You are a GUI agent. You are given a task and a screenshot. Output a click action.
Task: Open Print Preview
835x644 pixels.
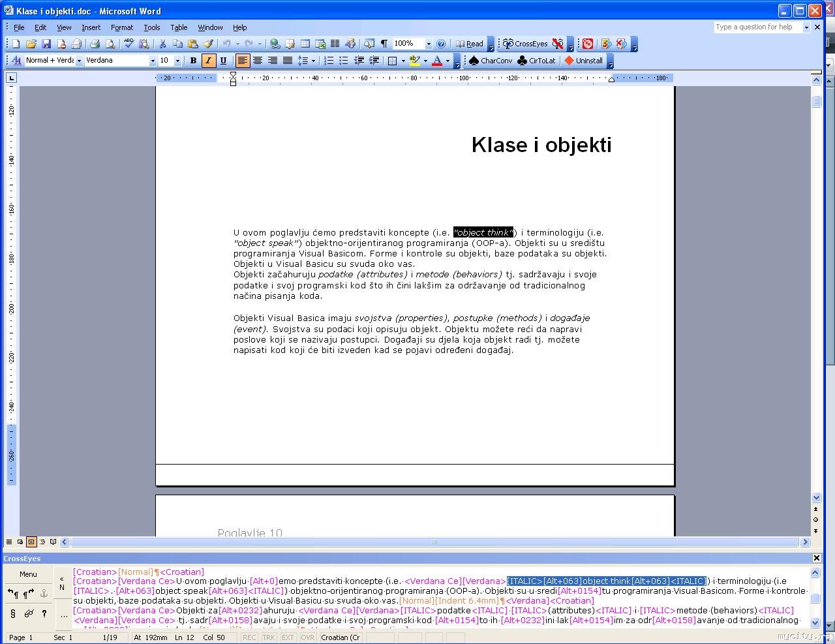click(110, 44)
